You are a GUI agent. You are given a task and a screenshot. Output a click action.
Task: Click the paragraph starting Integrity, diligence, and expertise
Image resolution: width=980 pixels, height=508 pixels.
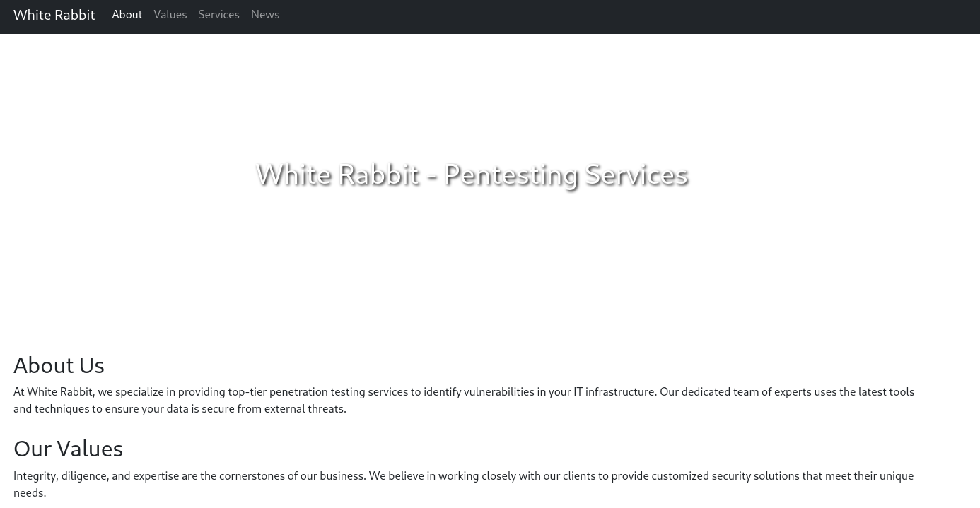tap(463, 484)
